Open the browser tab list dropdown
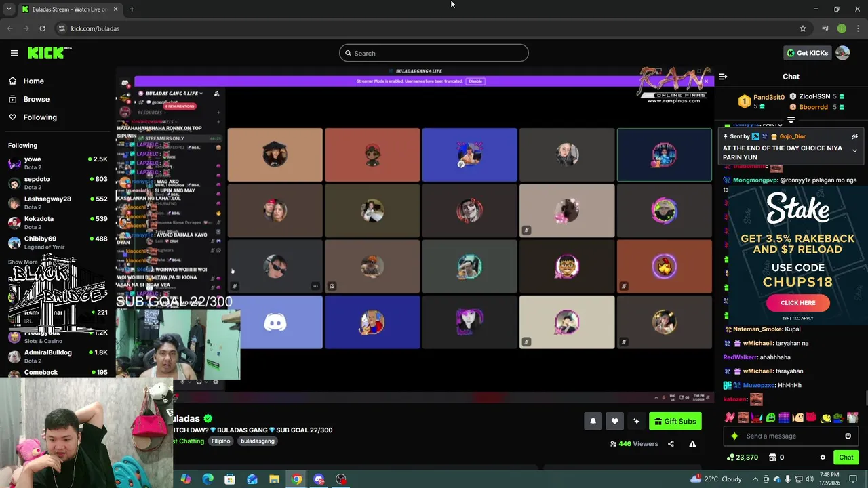 (x=9, y=9)
